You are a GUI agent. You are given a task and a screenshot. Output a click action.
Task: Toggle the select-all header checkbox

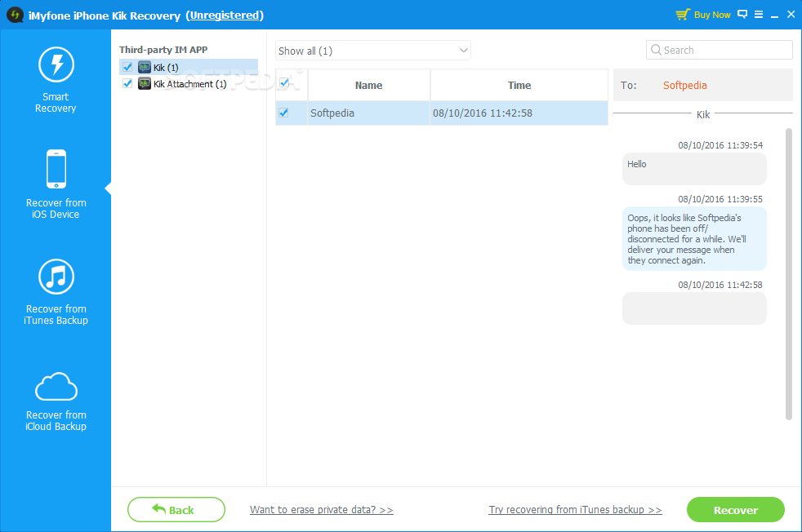[284, 82]
